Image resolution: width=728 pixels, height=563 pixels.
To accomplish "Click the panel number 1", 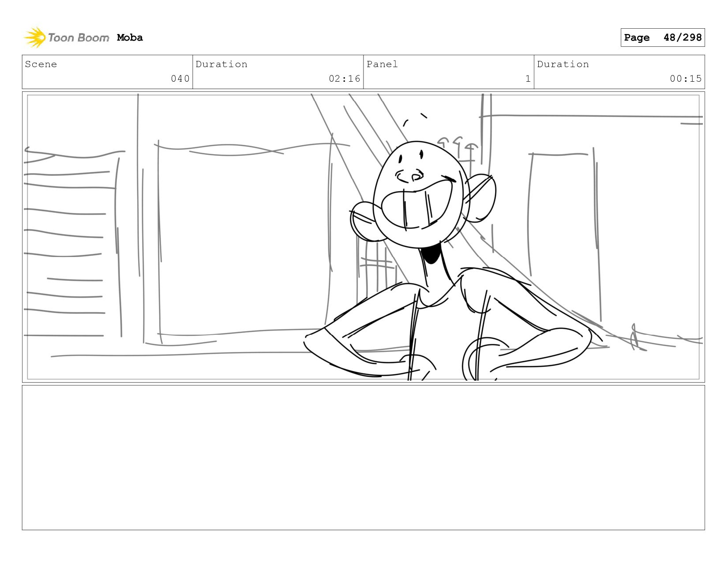I will pos(528,79).
